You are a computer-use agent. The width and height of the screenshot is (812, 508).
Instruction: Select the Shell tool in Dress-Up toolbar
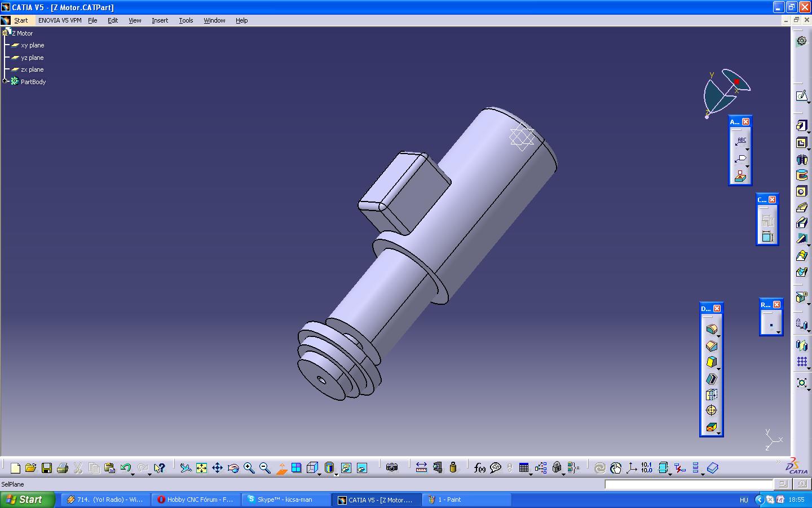click(711, 379)
